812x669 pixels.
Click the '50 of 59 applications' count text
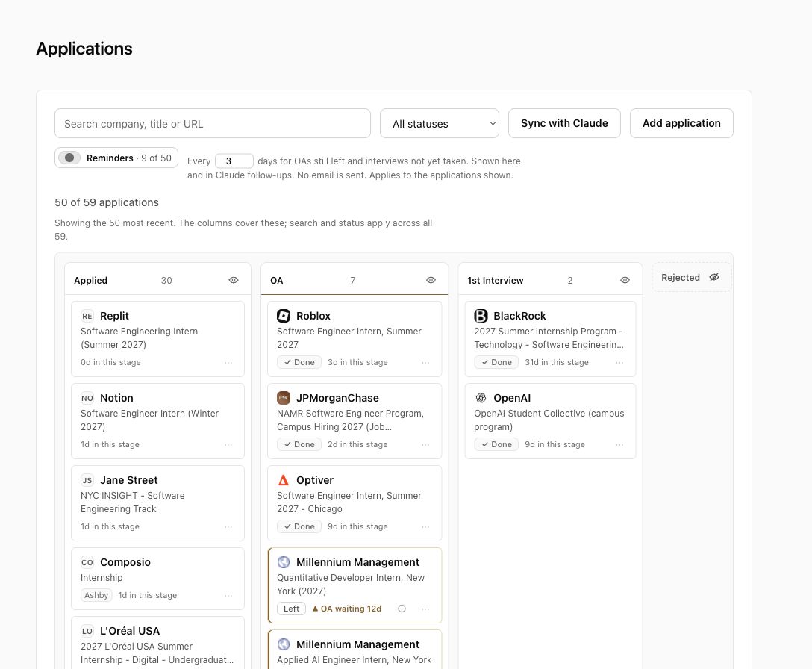[x=107, y=202]
